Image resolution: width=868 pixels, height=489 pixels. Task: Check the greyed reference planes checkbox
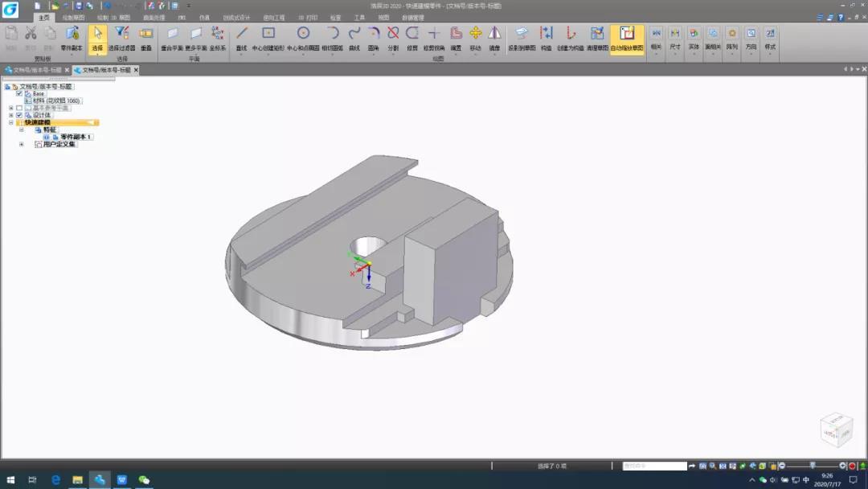[x=18, y=108]
